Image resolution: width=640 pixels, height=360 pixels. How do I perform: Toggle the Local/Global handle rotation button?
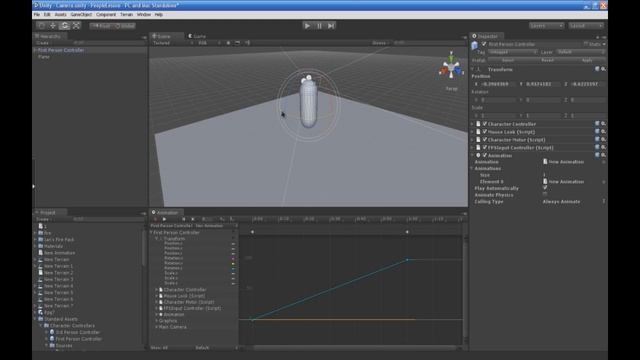coord(124,26)
